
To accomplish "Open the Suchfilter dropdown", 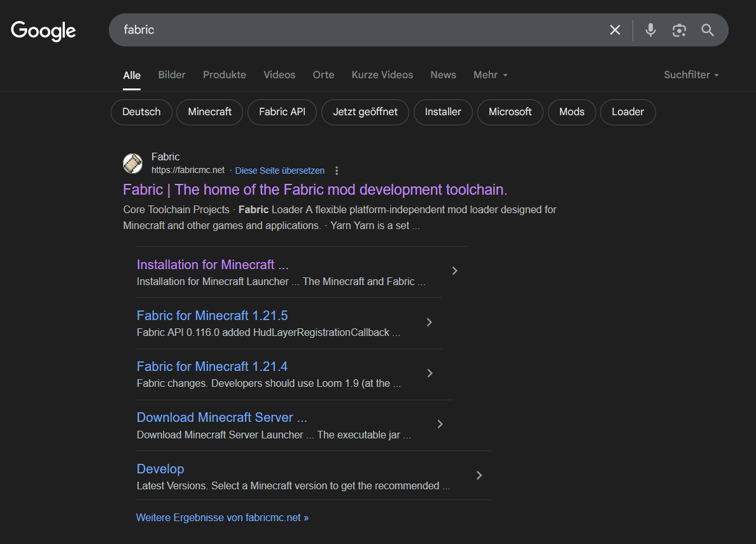I will (691, 74).
